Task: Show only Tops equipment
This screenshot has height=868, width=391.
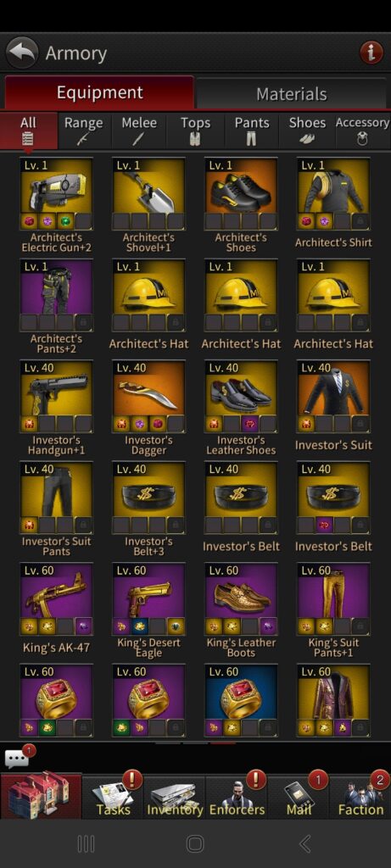Action: point(195,131)
